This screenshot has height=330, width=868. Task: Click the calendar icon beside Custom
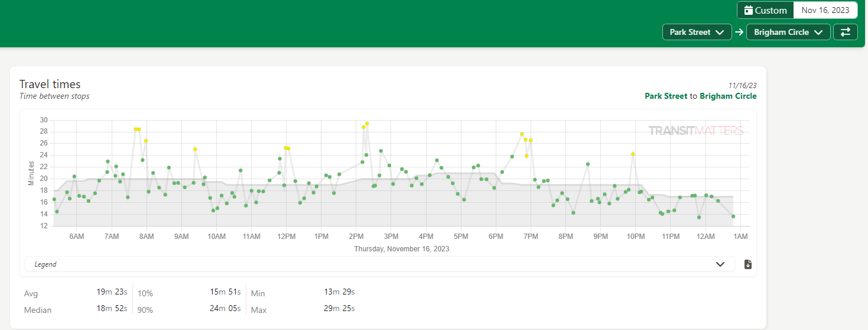pos(749,10)
